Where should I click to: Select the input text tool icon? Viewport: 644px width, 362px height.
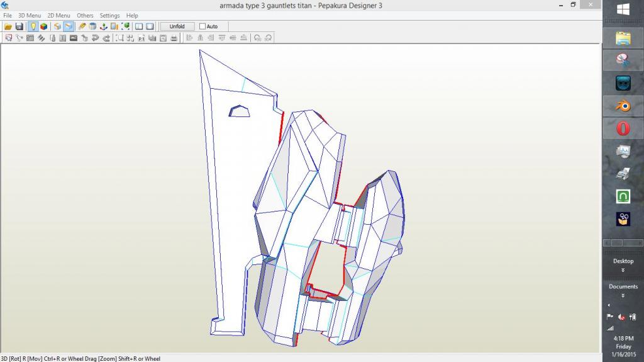tap(63, 38)
